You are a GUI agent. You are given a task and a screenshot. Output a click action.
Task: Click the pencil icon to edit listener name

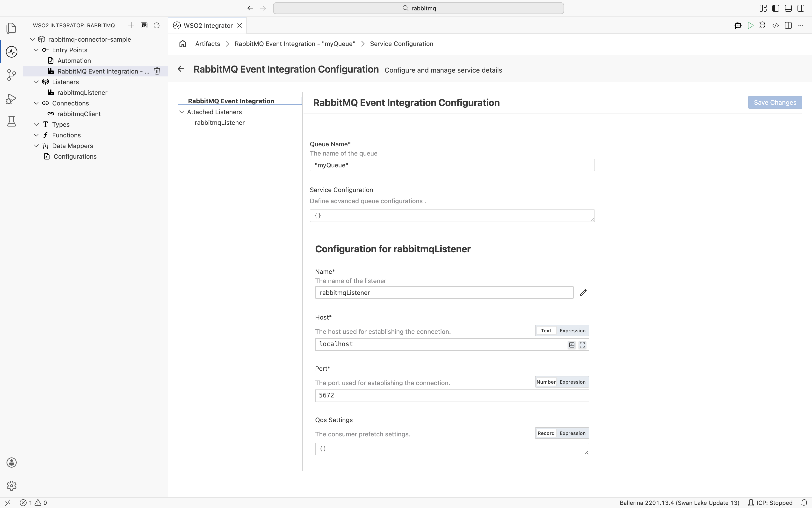[x=583, y=292]
